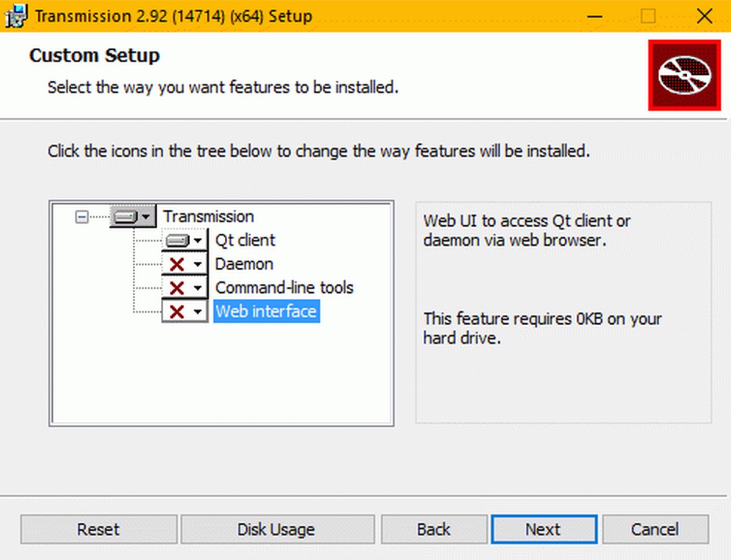Screen dimensions: 731x560
Task: Open the Transmission feature install dropdown
Action: click(132, 217)
